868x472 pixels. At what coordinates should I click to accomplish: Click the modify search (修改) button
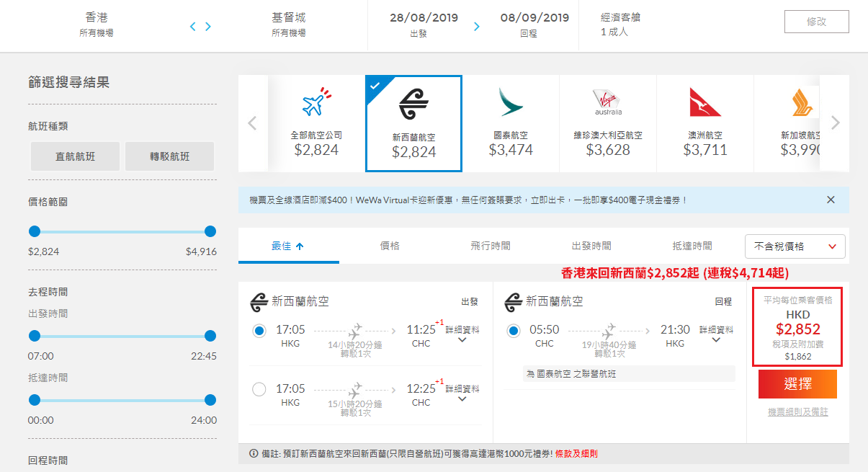(817, 22)
